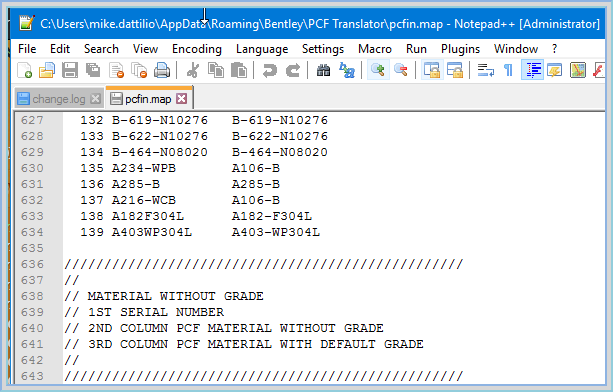Open the Plugins menu
The height and width of the screenshot is (392, 613).
[x=460, y=49]
